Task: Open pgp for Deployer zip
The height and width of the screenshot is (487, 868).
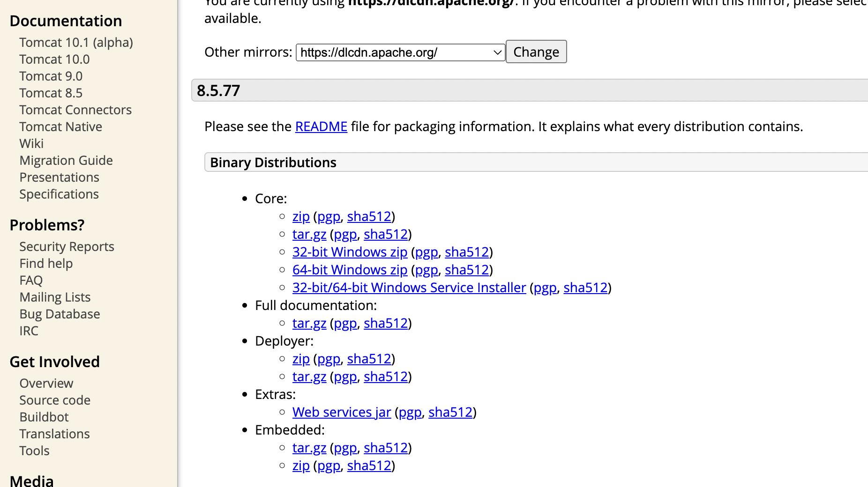Action: (329, 359)
